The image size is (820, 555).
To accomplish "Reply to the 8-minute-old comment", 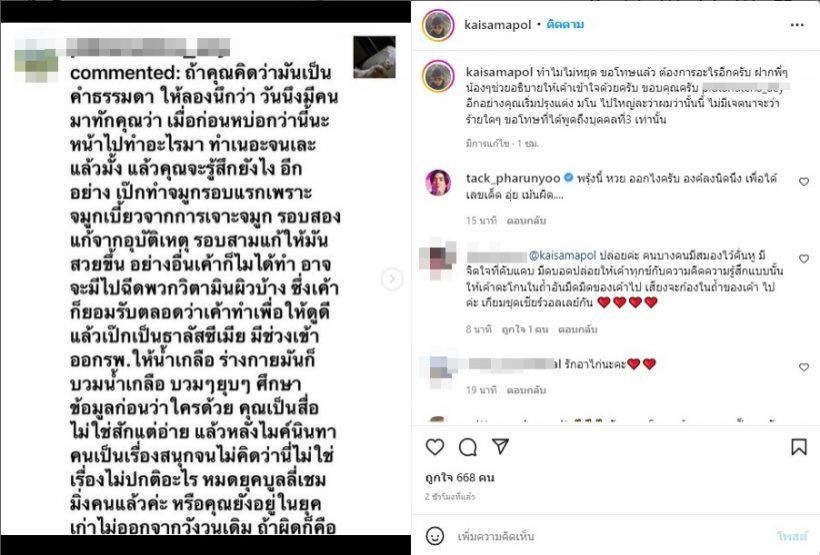I will [x=577, y=330].
